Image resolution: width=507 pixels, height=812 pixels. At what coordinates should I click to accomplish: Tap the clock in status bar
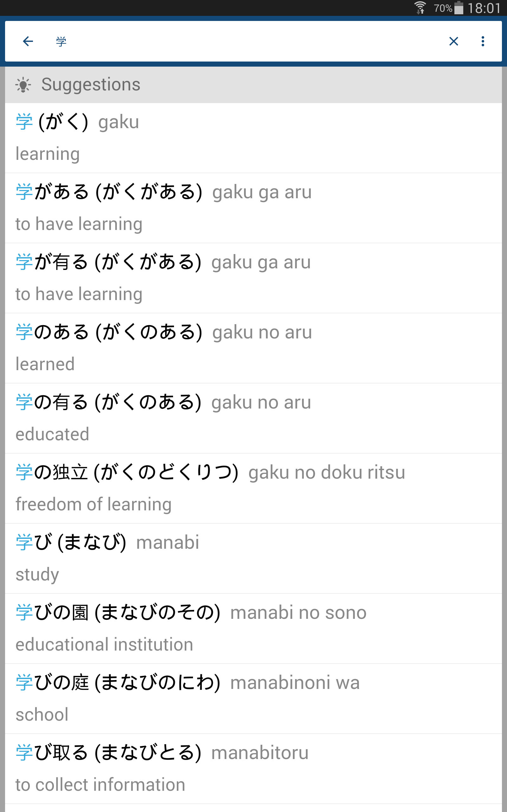click(x=484, y=8)
